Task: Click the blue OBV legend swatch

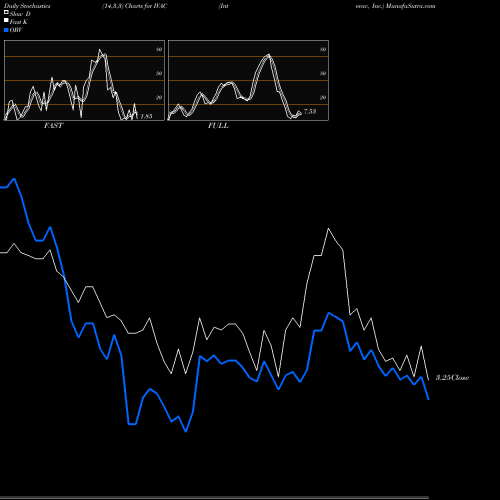Action: [x=6, y=30]
